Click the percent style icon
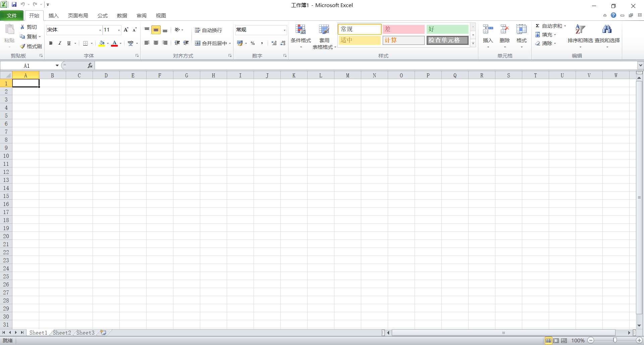Viewport: 644px width, 345px height. pyautogui.click(x=253, y=43)
